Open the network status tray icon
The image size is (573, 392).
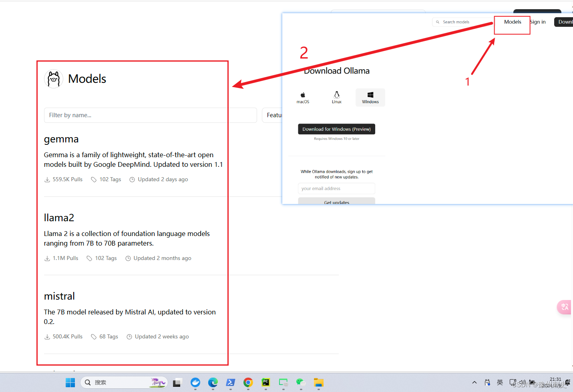pyautogui.click(x=513, y=382)
